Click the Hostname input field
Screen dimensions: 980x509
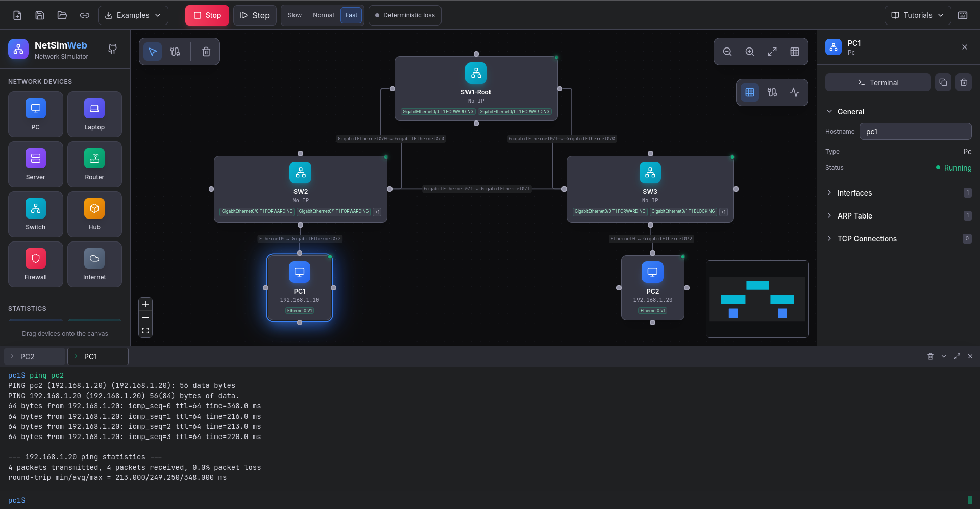click(915, 131)
